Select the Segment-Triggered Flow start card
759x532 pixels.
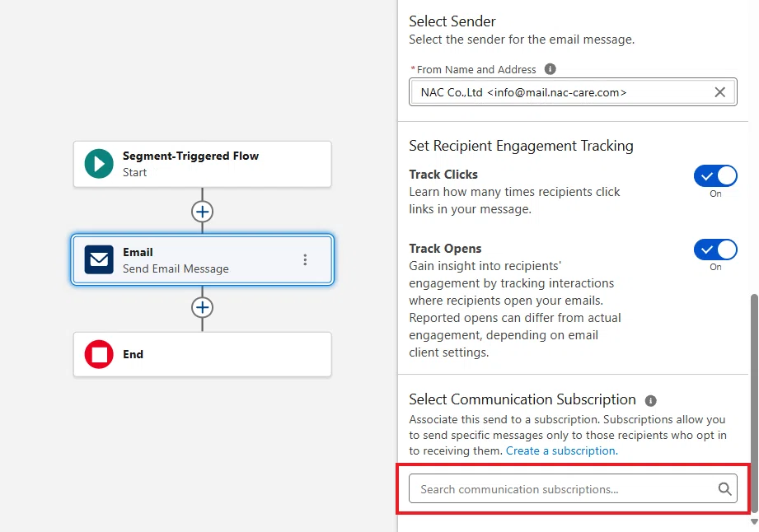(x=203, y=164)
